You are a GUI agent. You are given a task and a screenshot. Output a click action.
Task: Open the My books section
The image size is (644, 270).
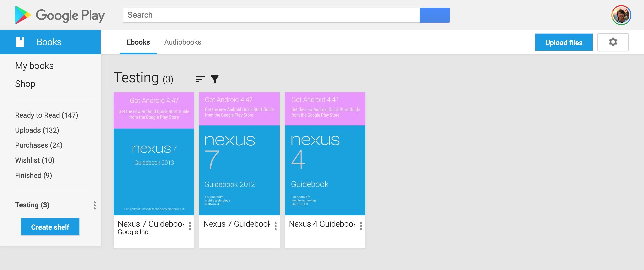point(34,65)
